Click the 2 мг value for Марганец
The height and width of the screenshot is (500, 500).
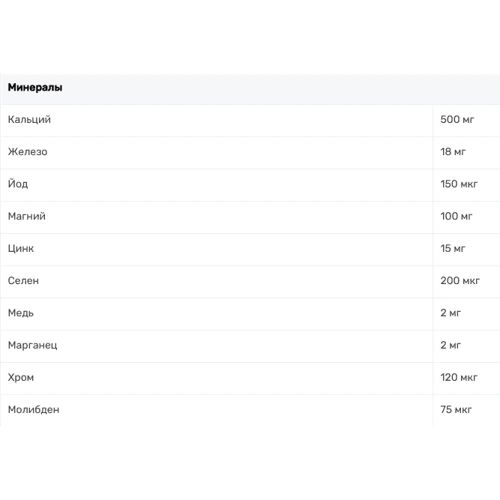point(451,345)
